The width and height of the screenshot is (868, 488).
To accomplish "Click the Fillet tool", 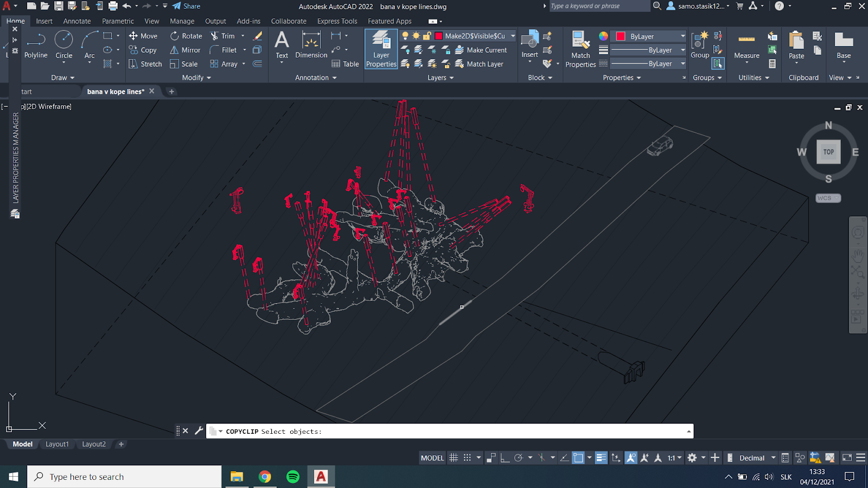I will [224, 50].
